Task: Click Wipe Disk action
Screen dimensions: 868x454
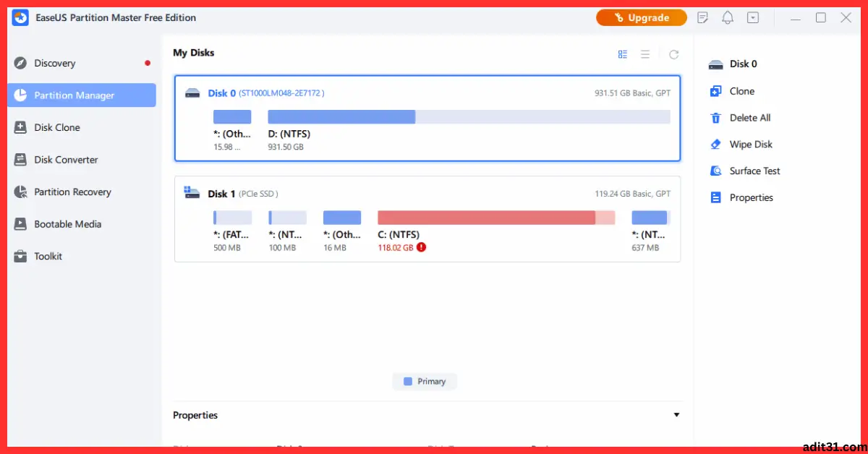Action: 751,145
